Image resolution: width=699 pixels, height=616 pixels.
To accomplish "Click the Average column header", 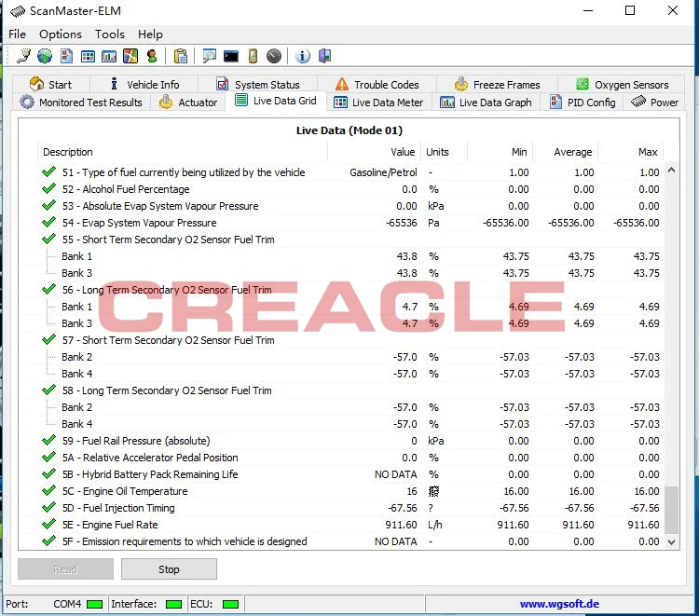I will tap(573, 152).
